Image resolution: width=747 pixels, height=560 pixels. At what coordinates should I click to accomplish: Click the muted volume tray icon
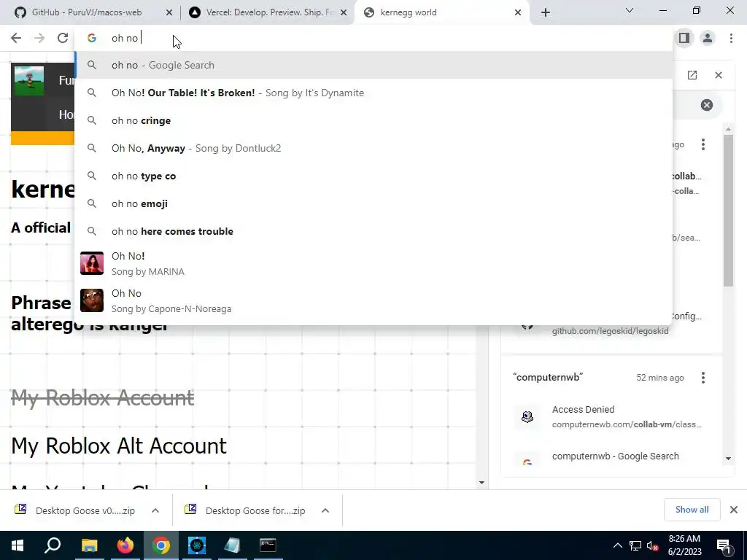(x=652, y=545)
